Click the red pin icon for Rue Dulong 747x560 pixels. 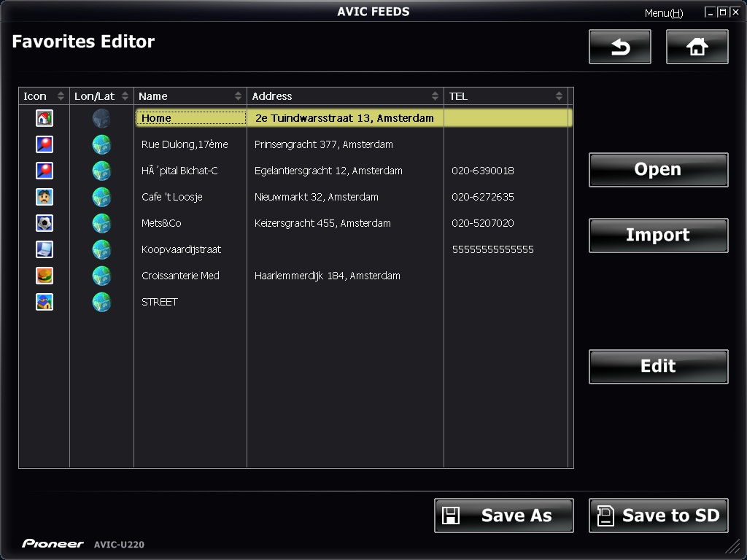[x=44, y=144]
